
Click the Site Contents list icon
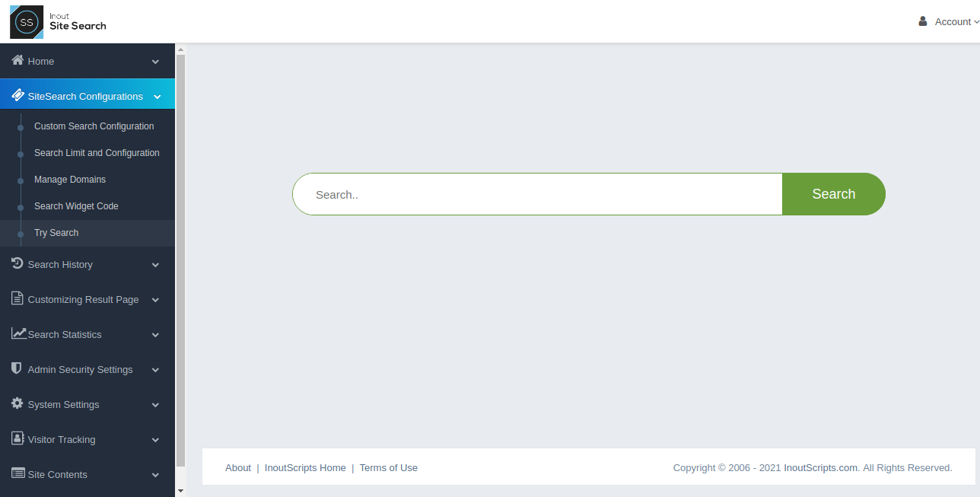18,473
